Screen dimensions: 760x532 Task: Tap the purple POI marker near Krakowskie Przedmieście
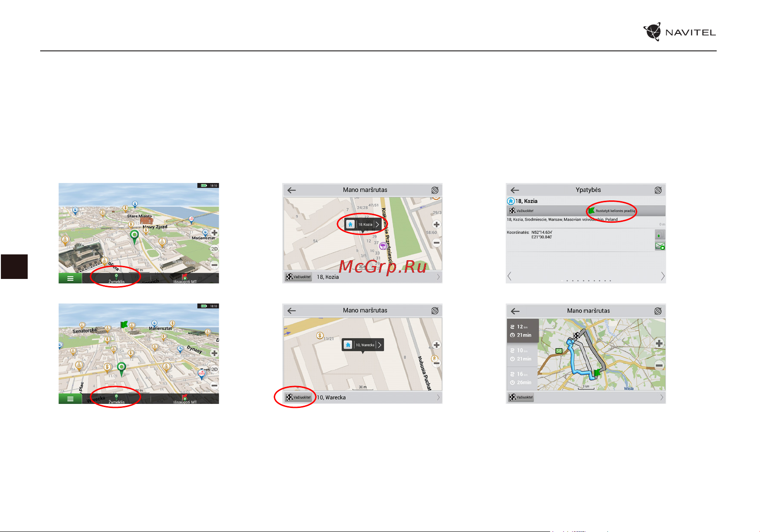click(383, 246)
